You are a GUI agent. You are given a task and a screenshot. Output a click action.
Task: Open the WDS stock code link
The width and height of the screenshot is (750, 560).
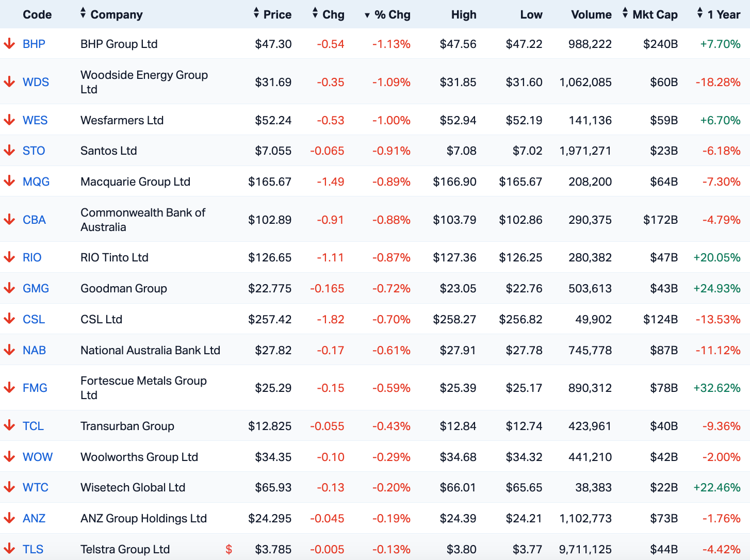[x=36, y=82]
